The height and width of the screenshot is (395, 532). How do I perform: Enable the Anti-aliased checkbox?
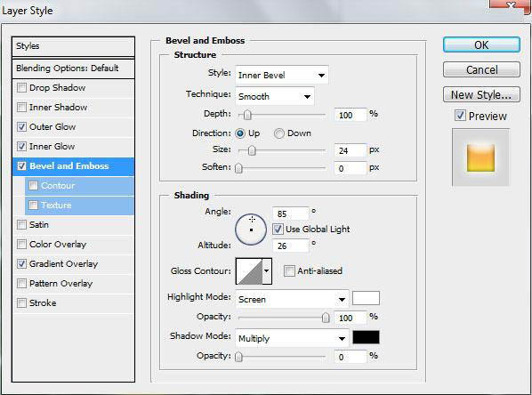[x=289, y=270]
